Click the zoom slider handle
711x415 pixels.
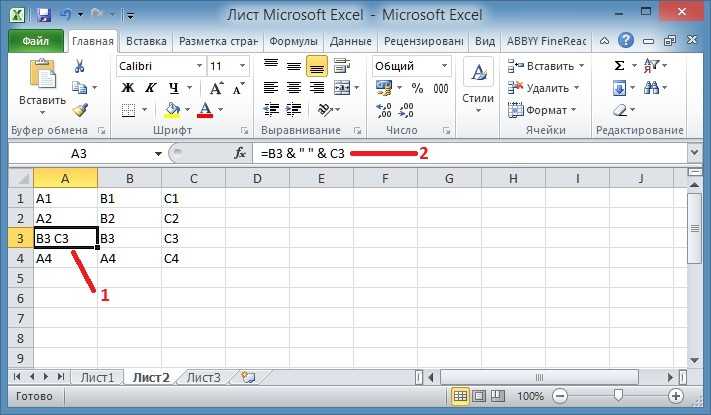(x=618, y=395)
